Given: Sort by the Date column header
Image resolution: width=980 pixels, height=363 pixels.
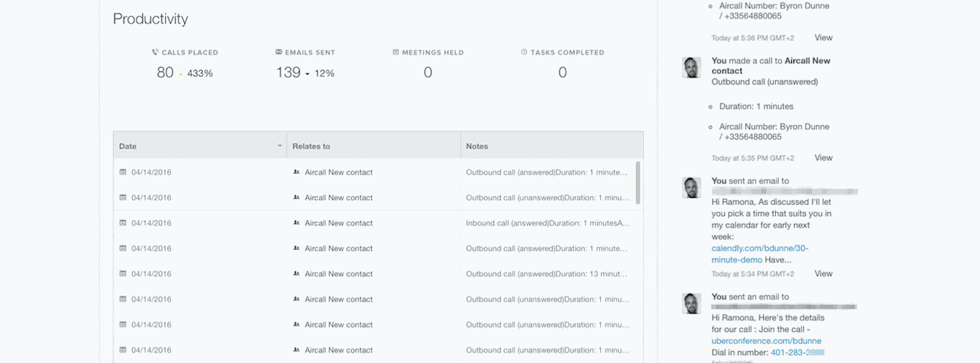Looking at the screenshot, I should coord(200,146).
